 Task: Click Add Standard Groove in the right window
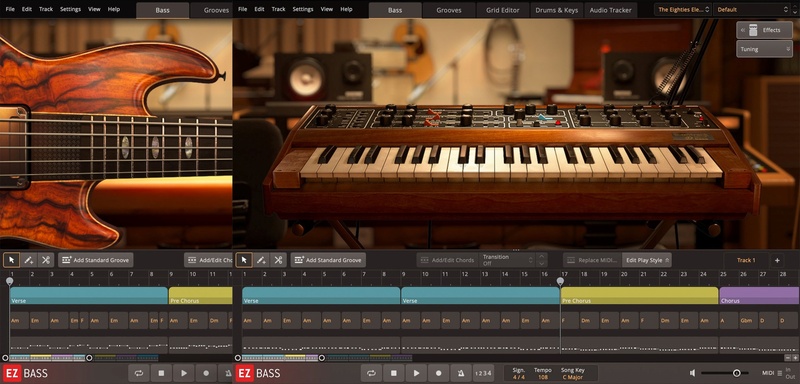click(328, 260)
